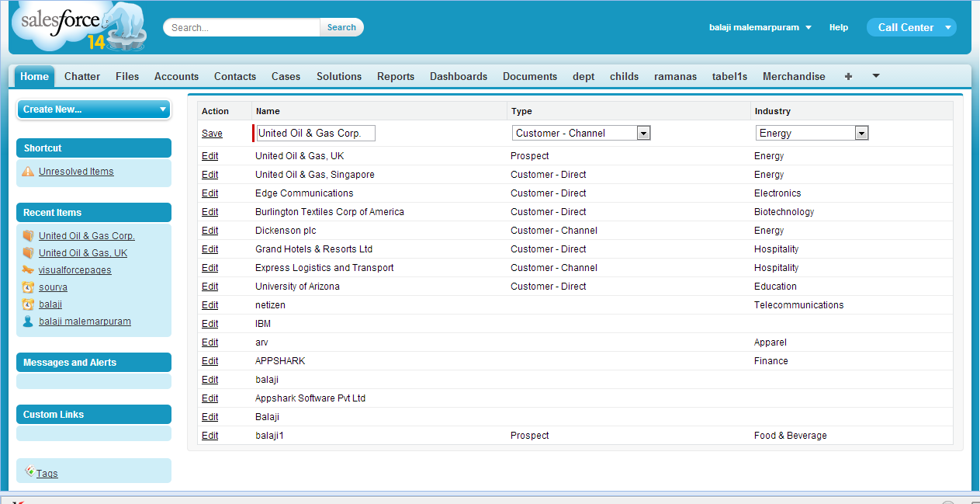The image size is (980, 504).
Task: Click Save link in the first row
Action: (x=212, y=134)
